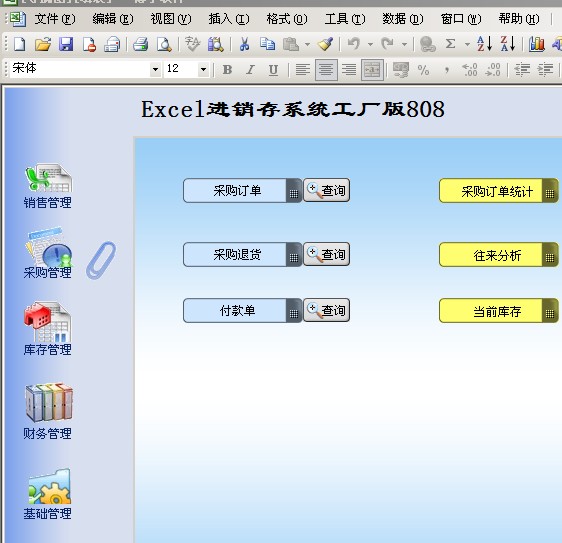
Task: Click 查询 next to 付款单
Action: (x=327, y=310)
